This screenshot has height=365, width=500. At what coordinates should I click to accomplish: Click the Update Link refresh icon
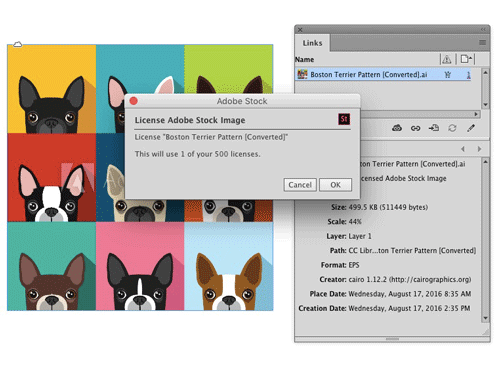[452, 128]
